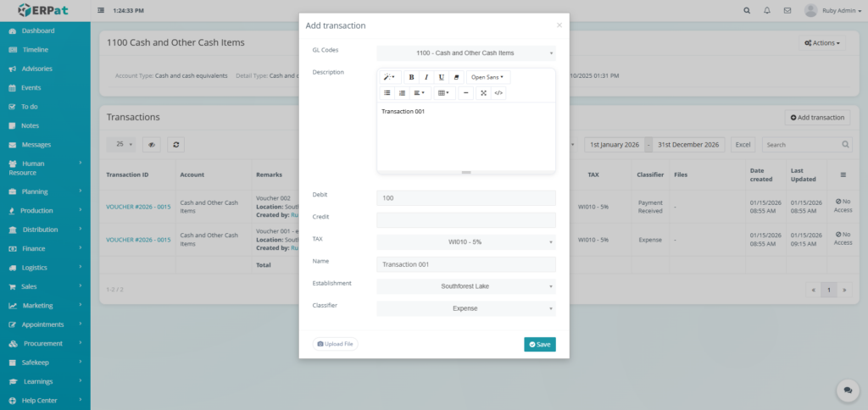Click the Upload File button
Viewport: 868px width, 410px height.
click(336, 344)
